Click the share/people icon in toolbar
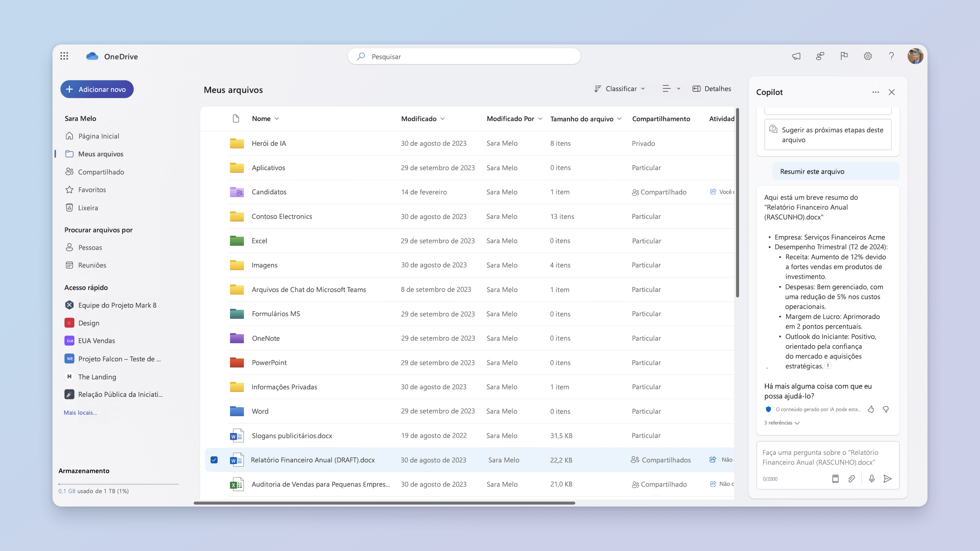 click(x=820, y=56)
